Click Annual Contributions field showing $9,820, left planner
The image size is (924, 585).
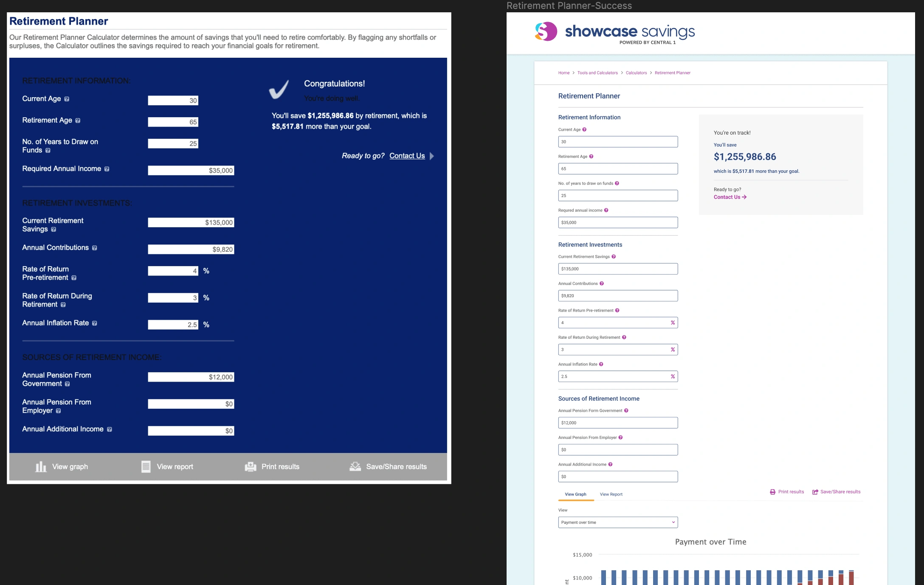click(x=191, y=250)
